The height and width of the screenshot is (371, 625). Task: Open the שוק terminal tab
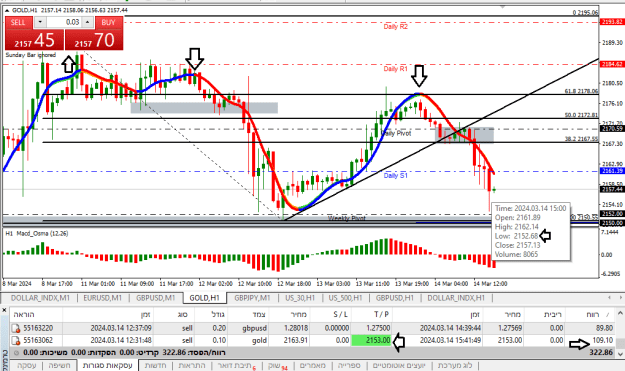point(277,365)
